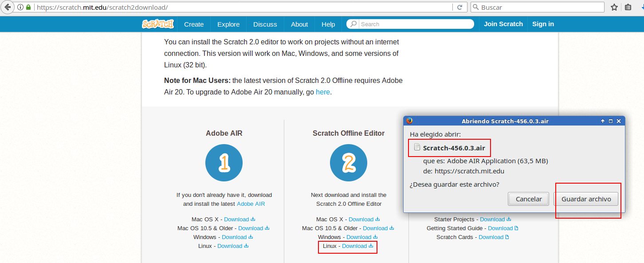Open the Help page
The width and height of the screenshot is (644, 263).
tap(328, 24)
